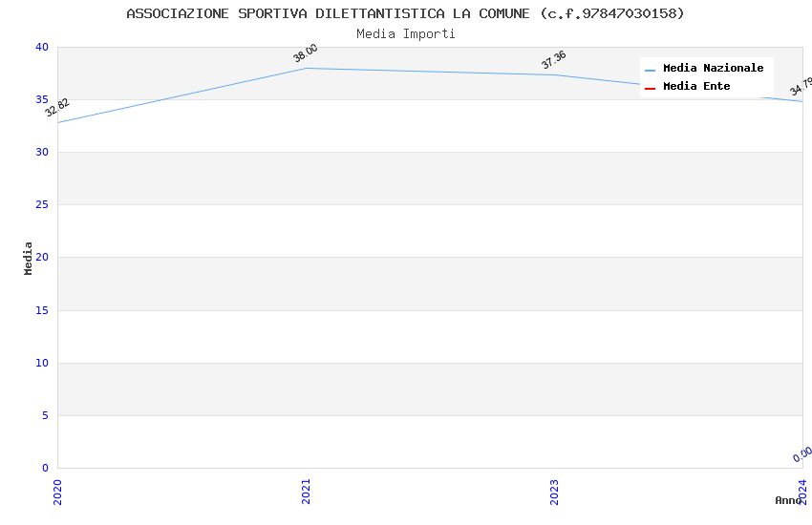812x525 pixels.
Task: Select the Media Ente legend label
Action: [x=696, y=87]
